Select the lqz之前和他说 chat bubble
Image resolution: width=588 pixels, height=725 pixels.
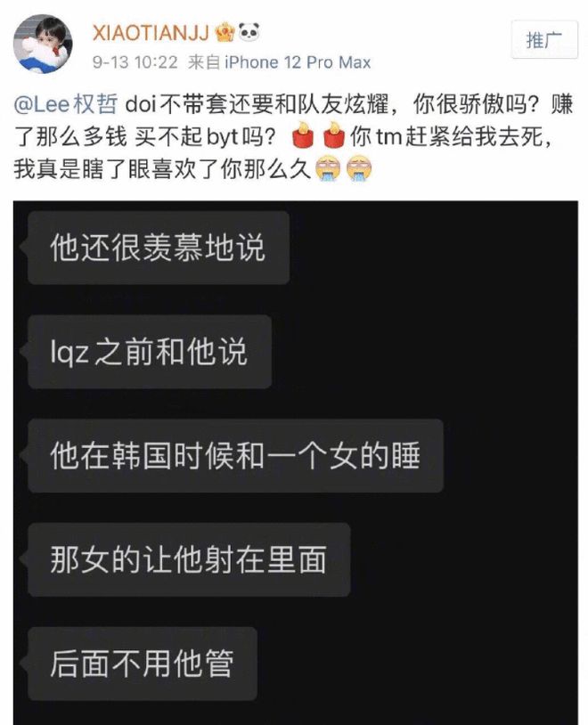pyautogui.click(x=150, y=352)
